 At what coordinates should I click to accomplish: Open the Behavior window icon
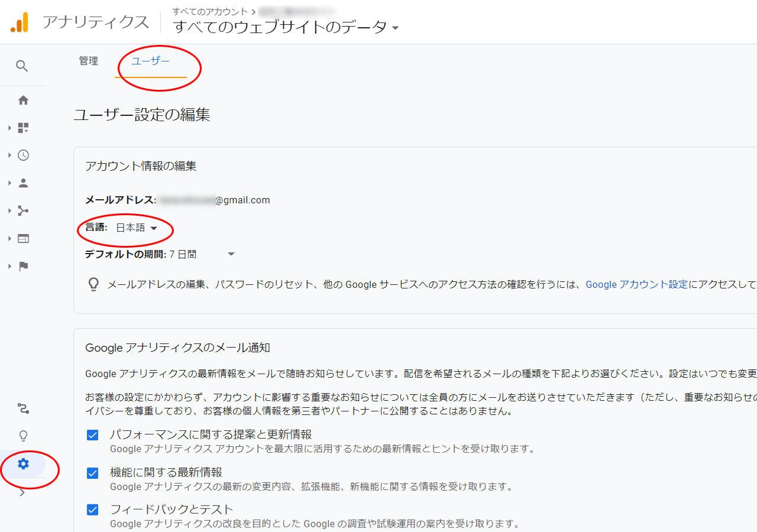(23, 239)
